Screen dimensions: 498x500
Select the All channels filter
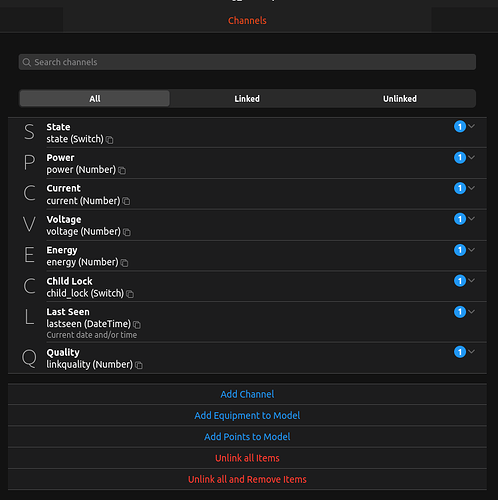point(95,99)
